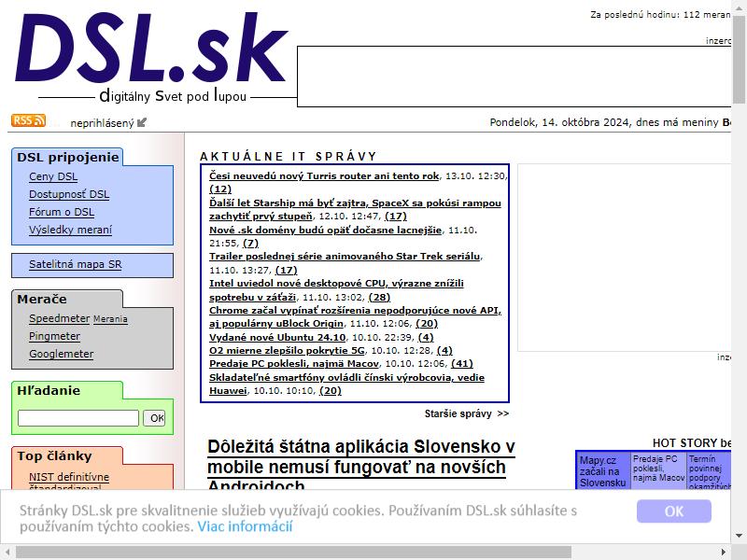747x560 pixels.
Task: Focus the Hľadanie search input field
Action: pos(78,418)
